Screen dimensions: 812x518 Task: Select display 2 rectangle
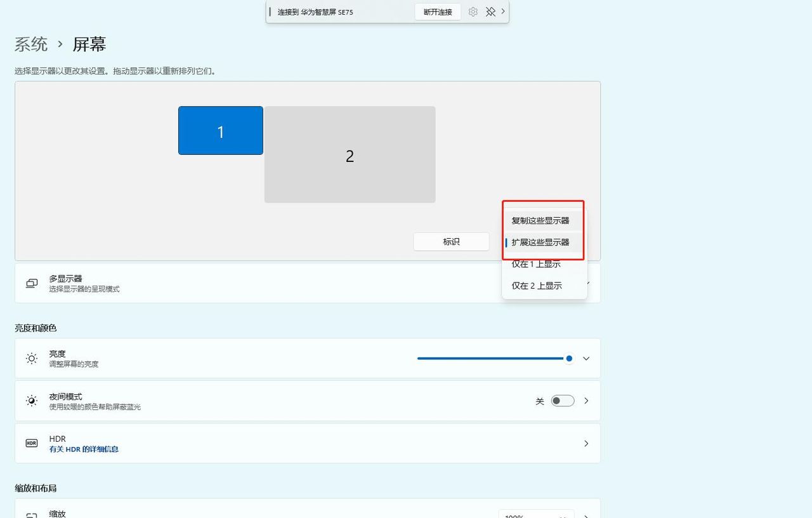pyautogui.click(x=350, y=154)
